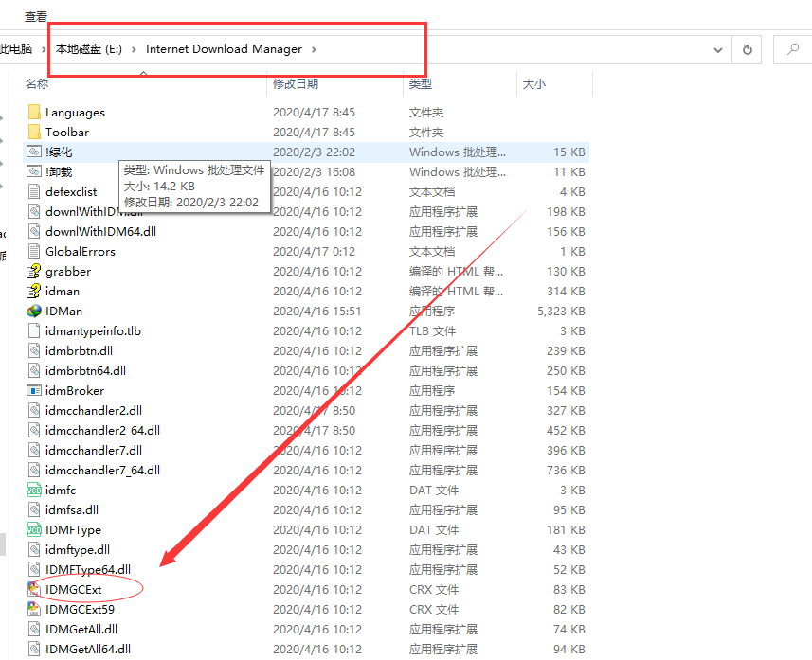812x660 pixels.
Task: Click the GlobalErrors text file icon
Action: 34,251
